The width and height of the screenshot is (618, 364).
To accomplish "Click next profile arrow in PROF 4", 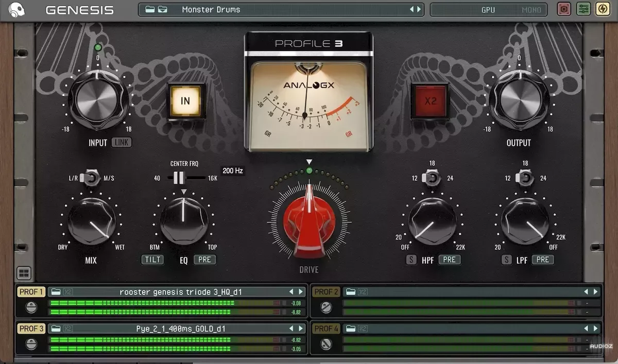I will pyautogui.click(x=595, y=328).
